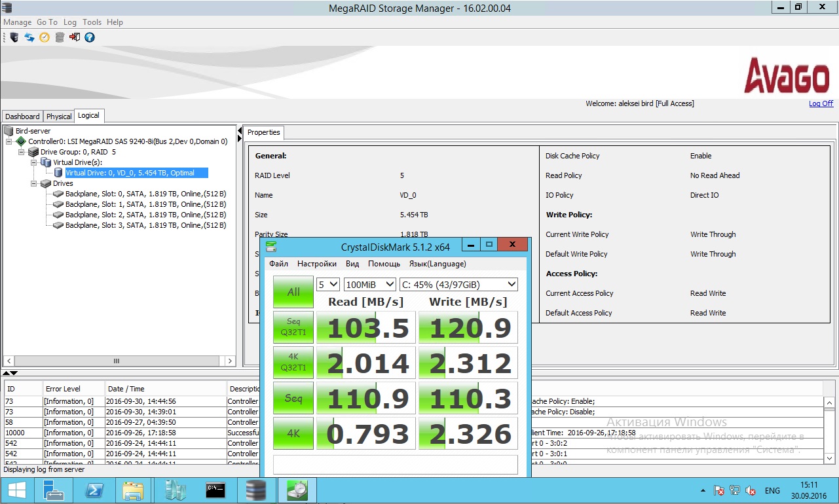Click the Refresh arrows toolbar icon
This screenshot has height=504, width=839.
pyautogui.click(x=29, y=37)
